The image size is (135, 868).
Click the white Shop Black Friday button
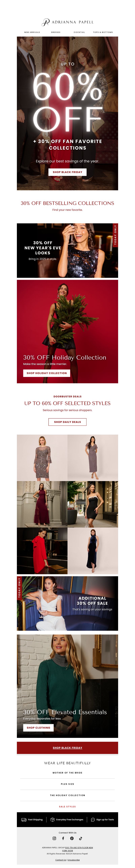pos(67,172)
